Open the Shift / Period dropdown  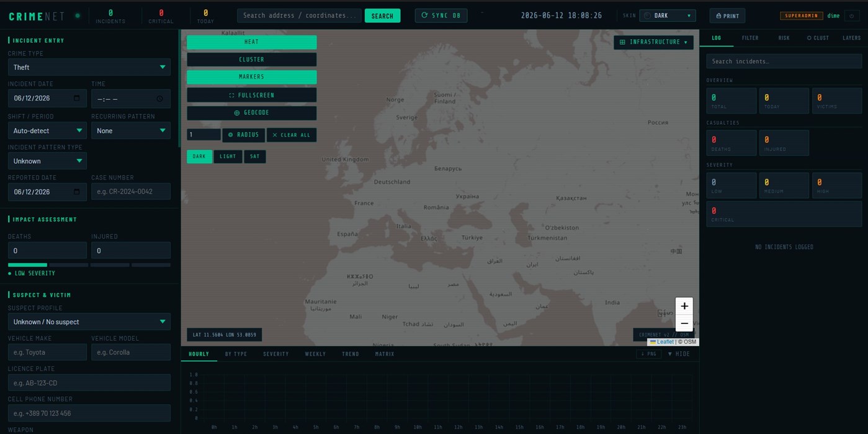[x=47, y=130]
